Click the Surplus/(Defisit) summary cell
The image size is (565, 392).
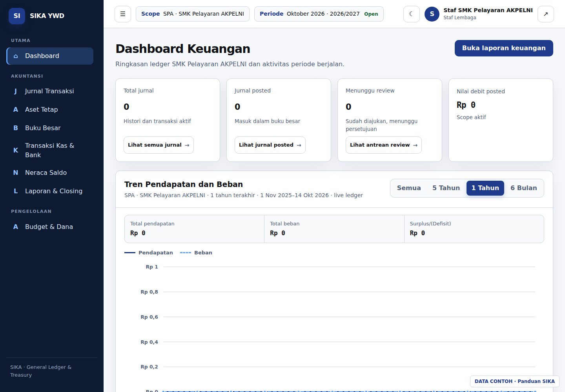click(x=474, y=229)
